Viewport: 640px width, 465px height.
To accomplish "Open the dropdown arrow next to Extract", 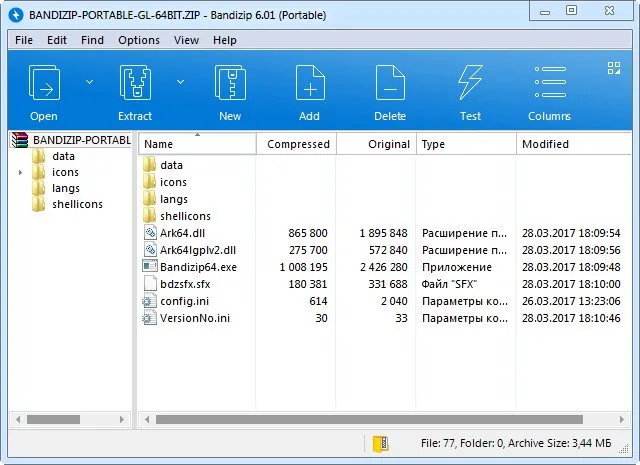I will [180, 82].
